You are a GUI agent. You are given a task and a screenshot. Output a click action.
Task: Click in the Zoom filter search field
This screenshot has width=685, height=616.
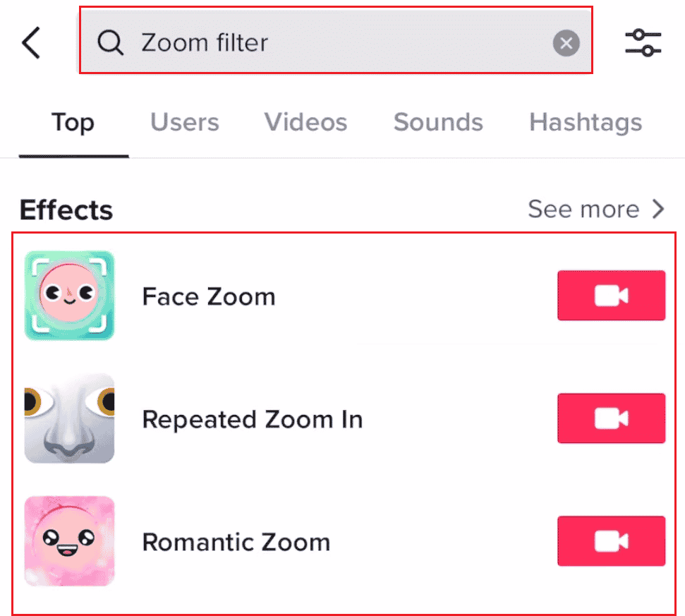[x=339, y=44]
